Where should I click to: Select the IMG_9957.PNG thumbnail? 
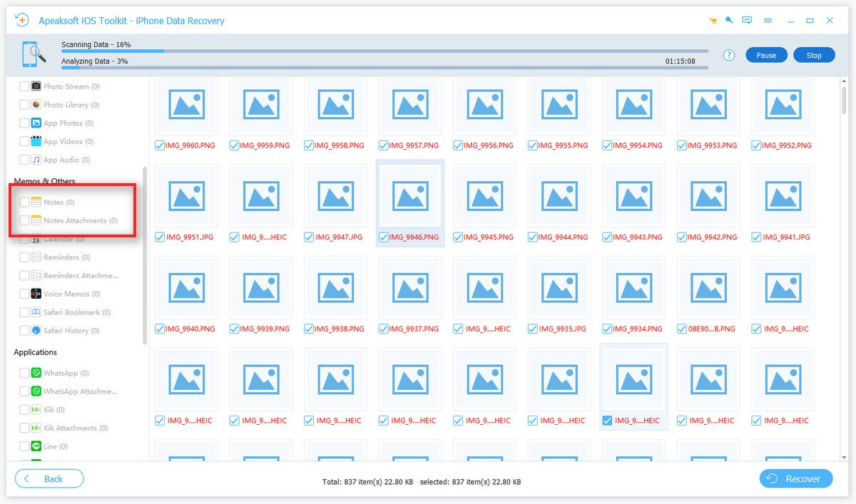[x=410, y=105]
